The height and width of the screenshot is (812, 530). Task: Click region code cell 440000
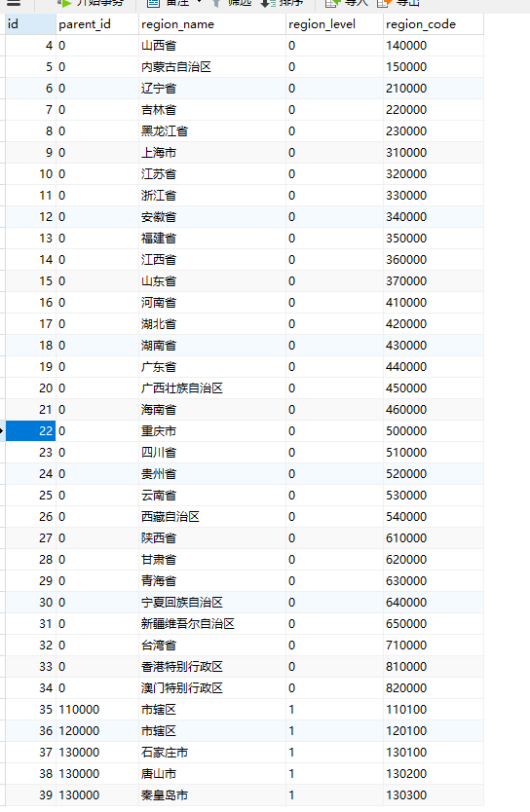pos(434,367)
